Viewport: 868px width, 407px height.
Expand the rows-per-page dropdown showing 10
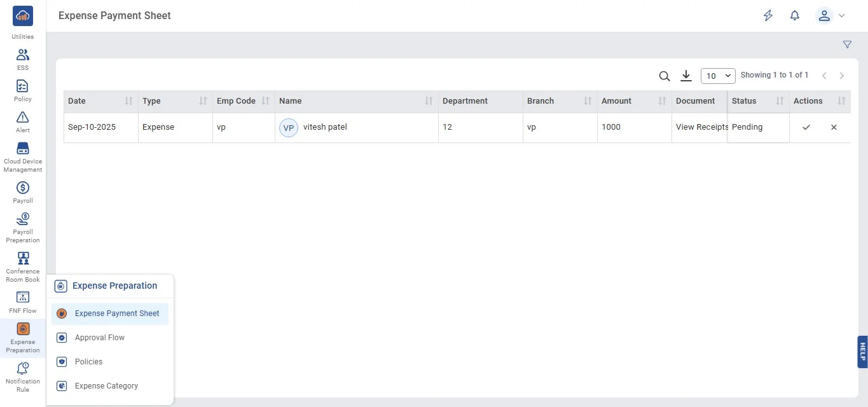pos(718,76)
